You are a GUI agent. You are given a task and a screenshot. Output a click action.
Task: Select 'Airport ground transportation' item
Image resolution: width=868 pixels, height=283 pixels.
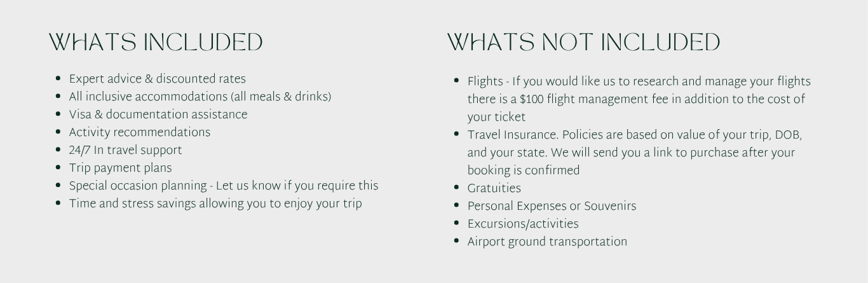tap(547, 242)
